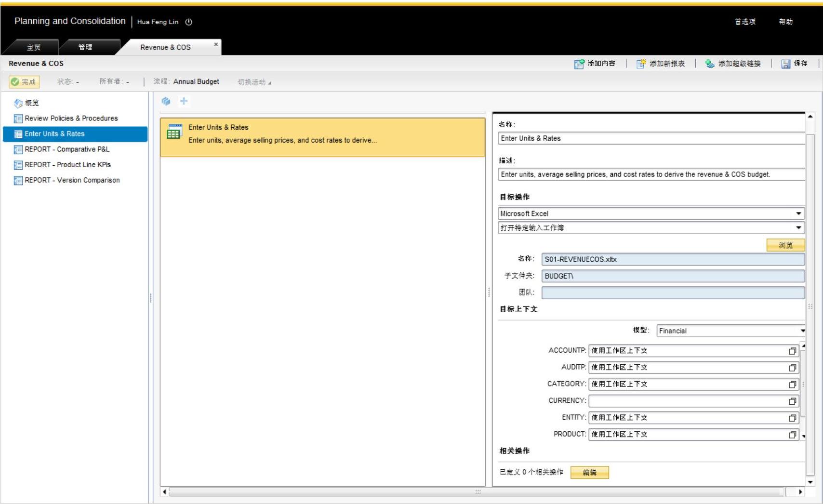Click the member selector icon for AUDITP
Image resolution: width=823 pixels, height=504 pixels.
click(x=793, y=368)
